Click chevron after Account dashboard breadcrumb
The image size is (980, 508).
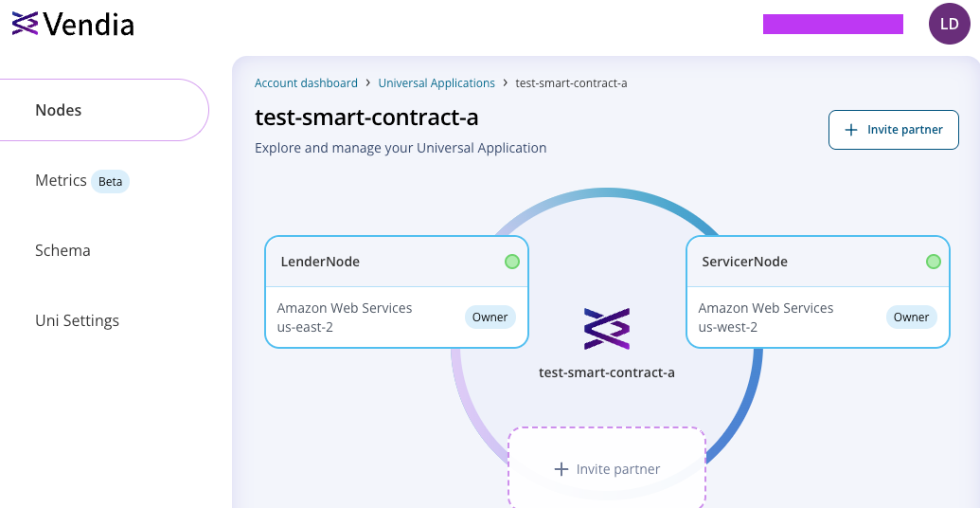pos(368,82)
